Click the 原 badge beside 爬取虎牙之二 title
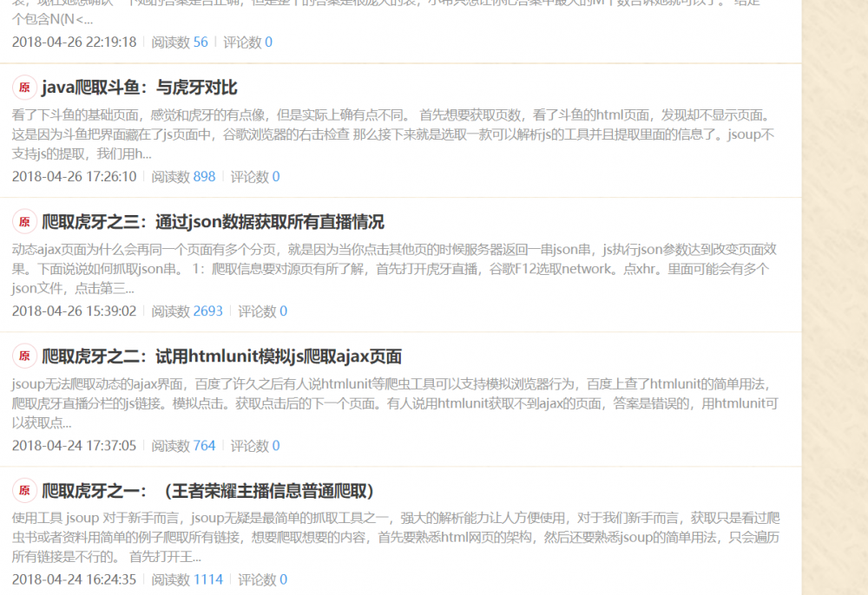The height and width of the screenshot is (595, 868). click(x=24, y=356)
